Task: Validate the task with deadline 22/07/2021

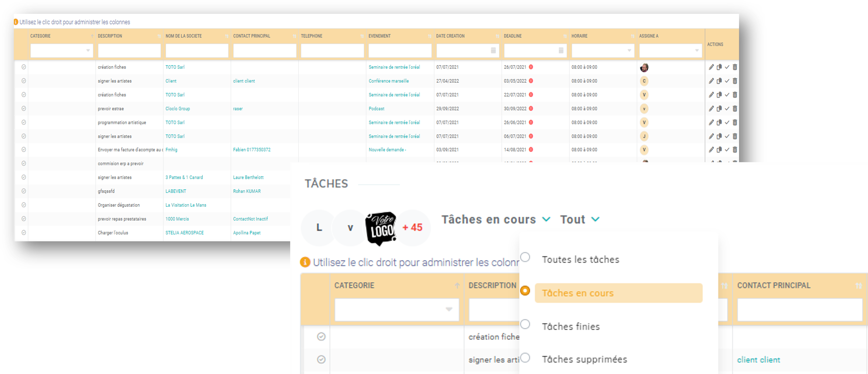Action: click(727, 95)
